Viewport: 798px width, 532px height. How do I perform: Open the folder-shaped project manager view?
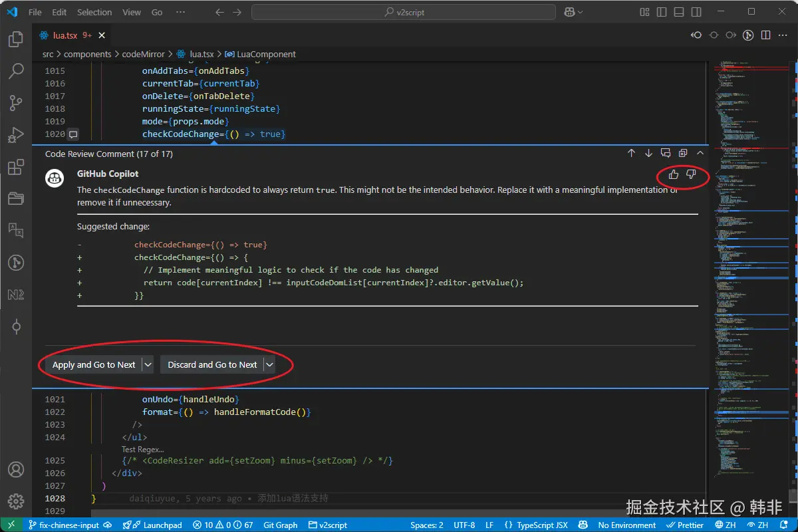(x=16, y=198)
